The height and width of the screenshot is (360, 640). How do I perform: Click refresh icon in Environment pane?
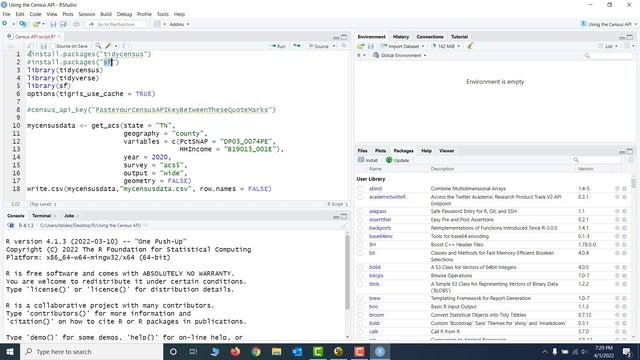pyautogui.click(x=627, y=46)
